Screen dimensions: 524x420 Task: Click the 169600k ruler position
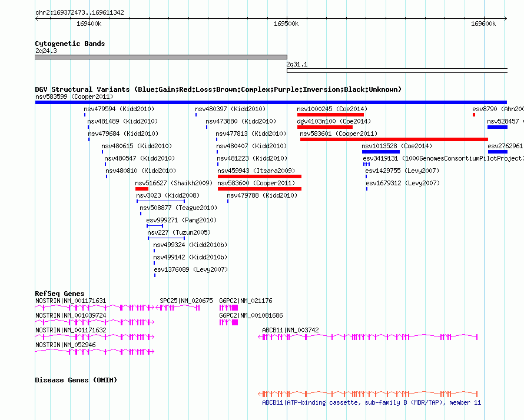[483, 24]
